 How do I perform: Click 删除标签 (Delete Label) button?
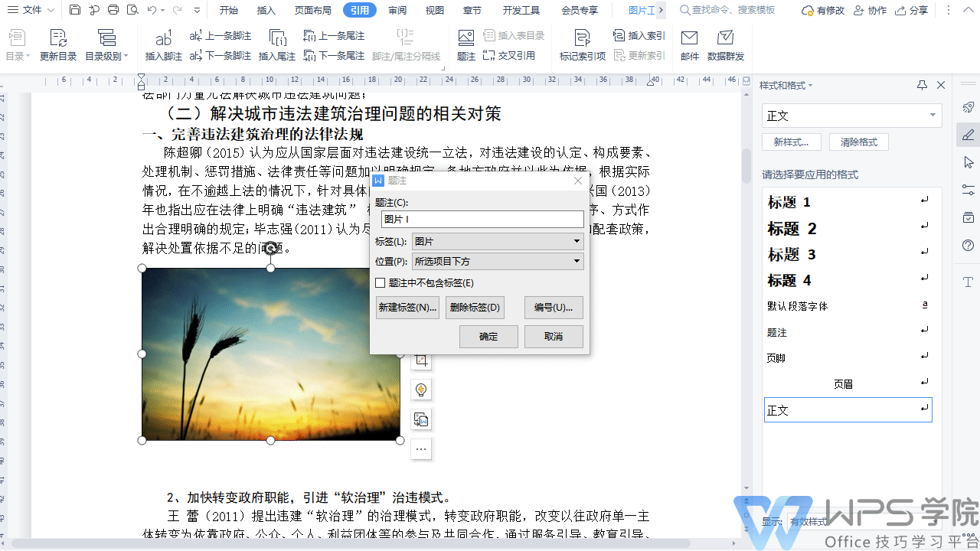[475, 308]
